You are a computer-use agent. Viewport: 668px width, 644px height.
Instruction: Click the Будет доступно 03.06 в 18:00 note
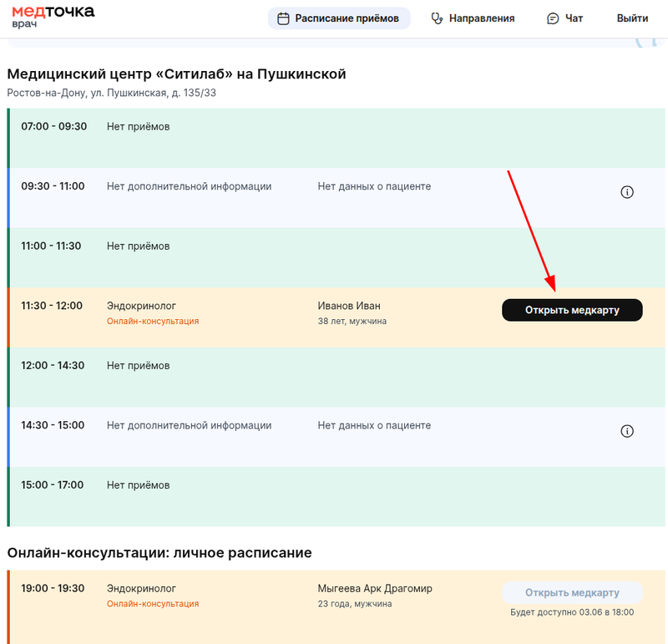click(572, 612)
